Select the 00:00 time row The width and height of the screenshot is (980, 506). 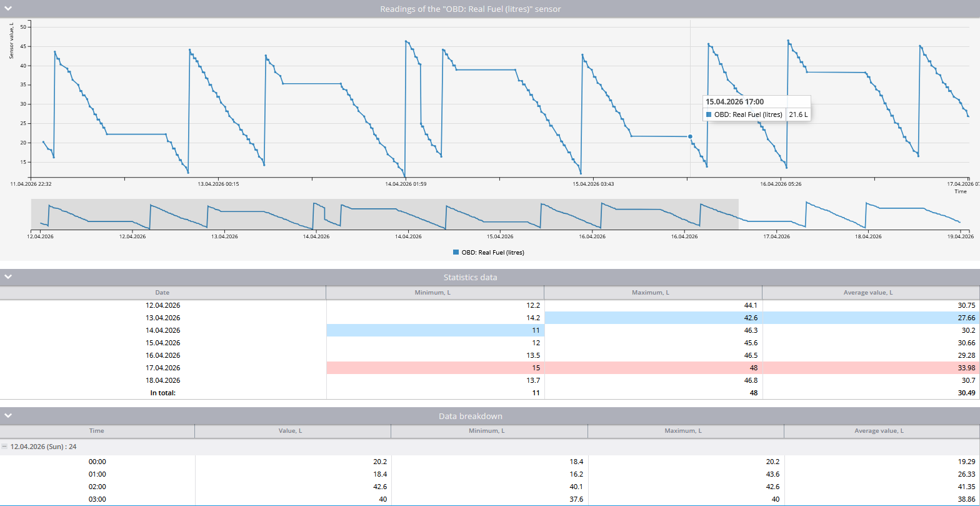tap(490, 462)
